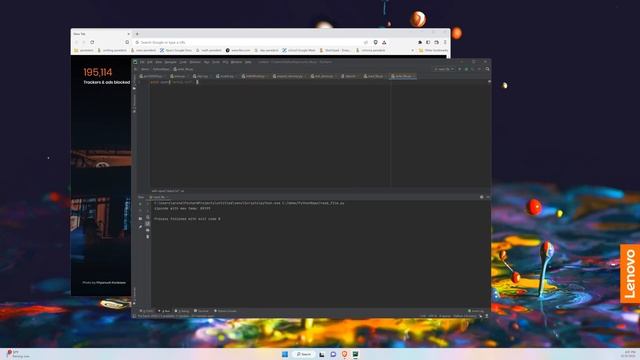Open the browser wallet icon
The width and height of the screenshot is (640, 360).
click(x=436, y=42)
